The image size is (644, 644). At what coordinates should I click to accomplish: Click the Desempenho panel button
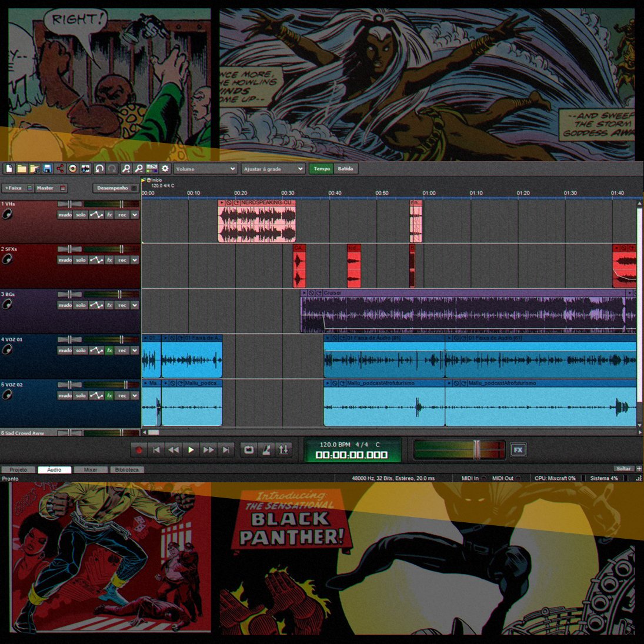tap(116, 188)
